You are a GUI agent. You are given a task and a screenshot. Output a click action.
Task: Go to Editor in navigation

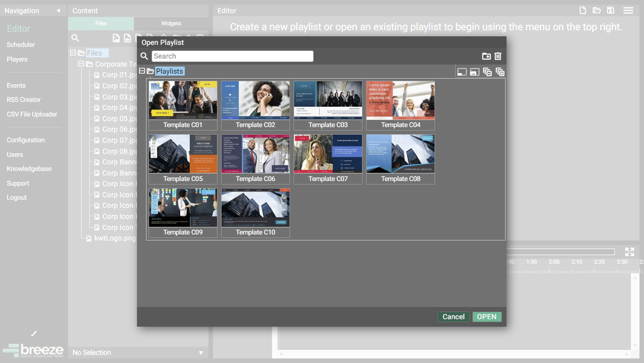point(19,29)
